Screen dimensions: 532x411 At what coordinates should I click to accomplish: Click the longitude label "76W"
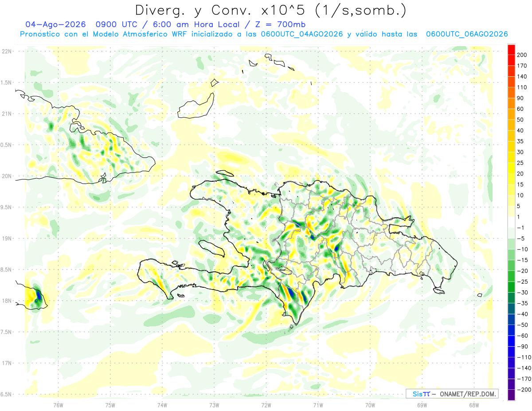tap(58, 405)
